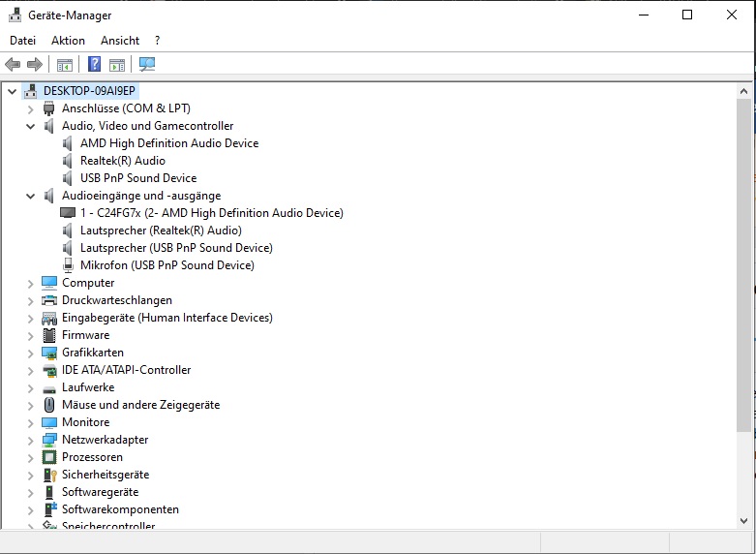The height and width of the screenshot is (554, 756).
Task: Select IDE ATA/ATAPI-Controller label
Action: coord(126,370)
